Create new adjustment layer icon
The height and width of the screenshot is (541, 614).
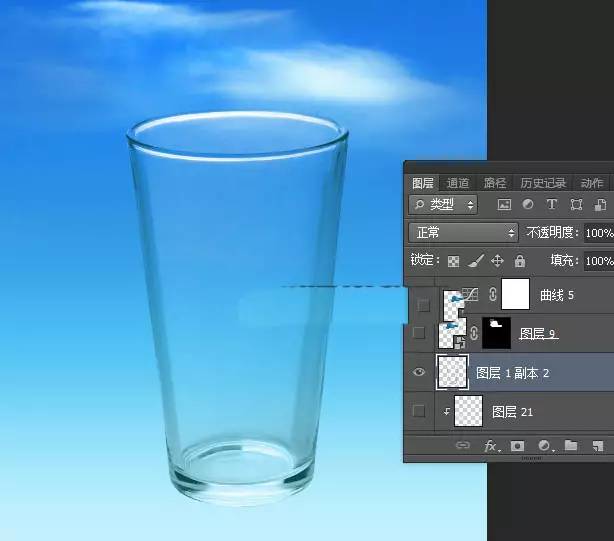[545, 446]
